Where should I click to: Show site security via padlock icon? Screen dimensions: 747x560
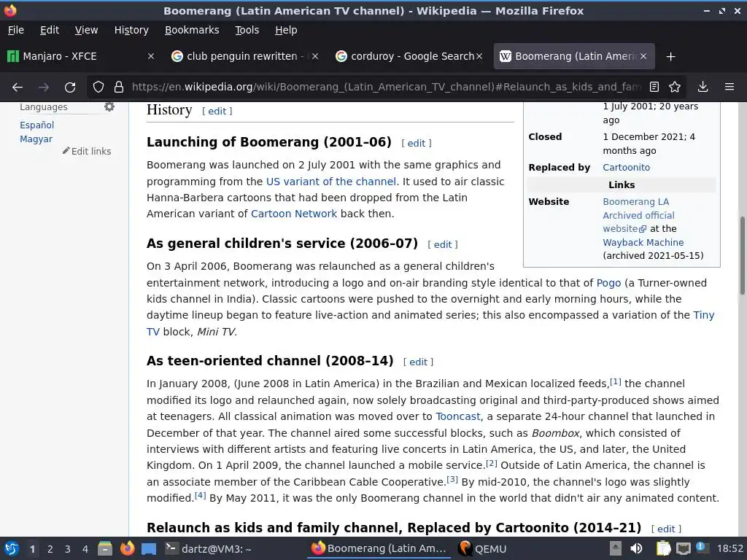(119, 87)
